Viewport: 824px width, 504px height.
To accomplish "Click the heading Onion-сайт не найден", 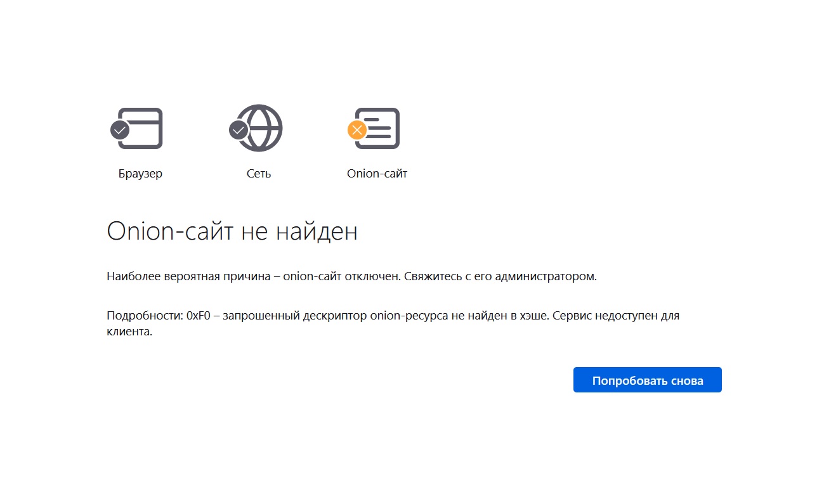I will [x=232, y=231].
